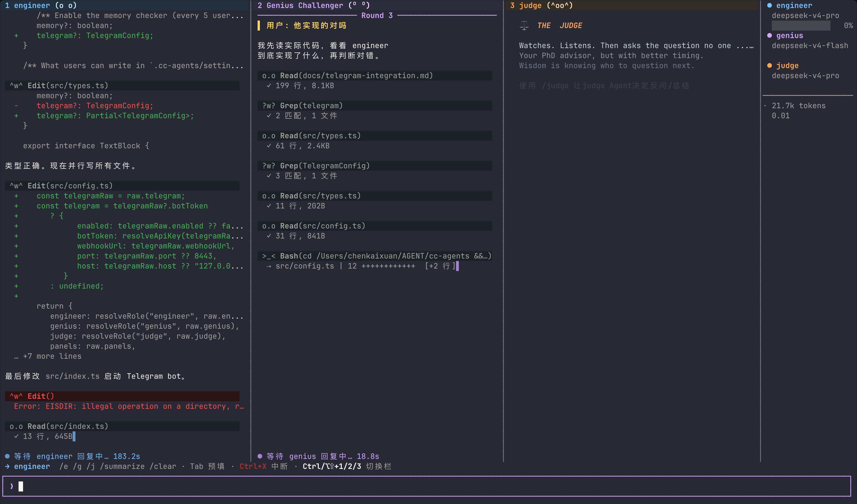Screen dimensions: 857x504
Task: Click the o.o face icon on Read(src/config.ts)
Action: pyautogui.click(x=269, y=226)
